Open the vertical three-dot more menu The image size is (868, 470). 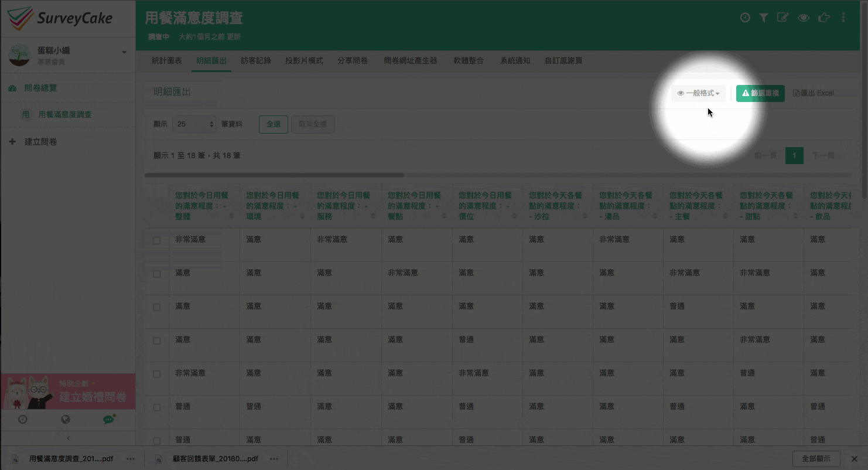click(x=843, y=18)
